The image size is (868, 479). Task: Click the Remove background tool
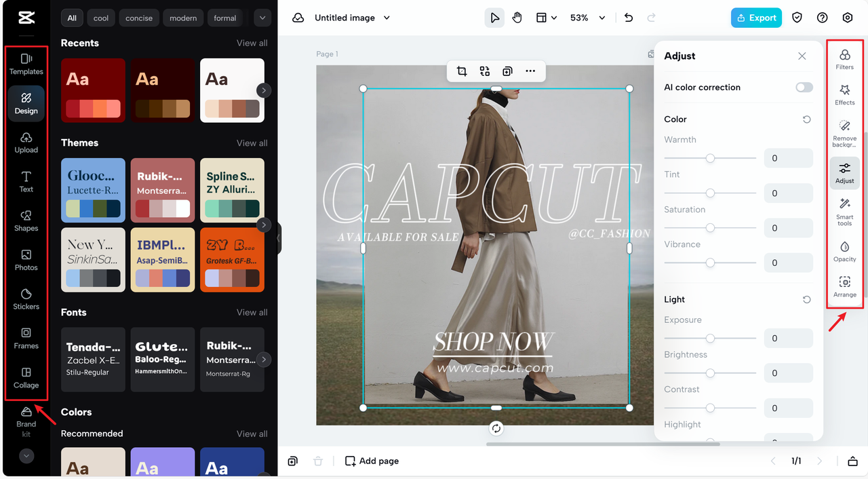[845, 133]
